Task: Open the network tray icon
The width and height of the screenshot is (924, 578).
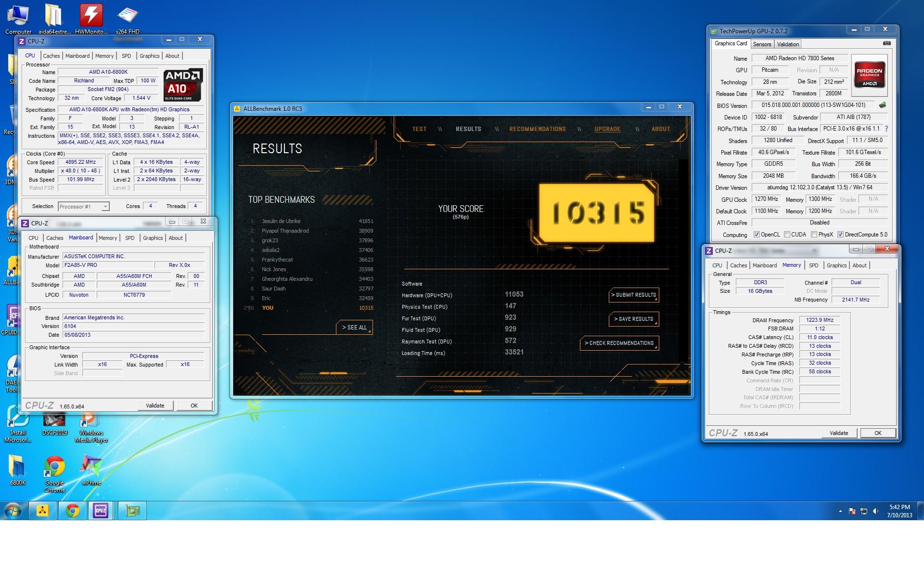Action: 864,511
